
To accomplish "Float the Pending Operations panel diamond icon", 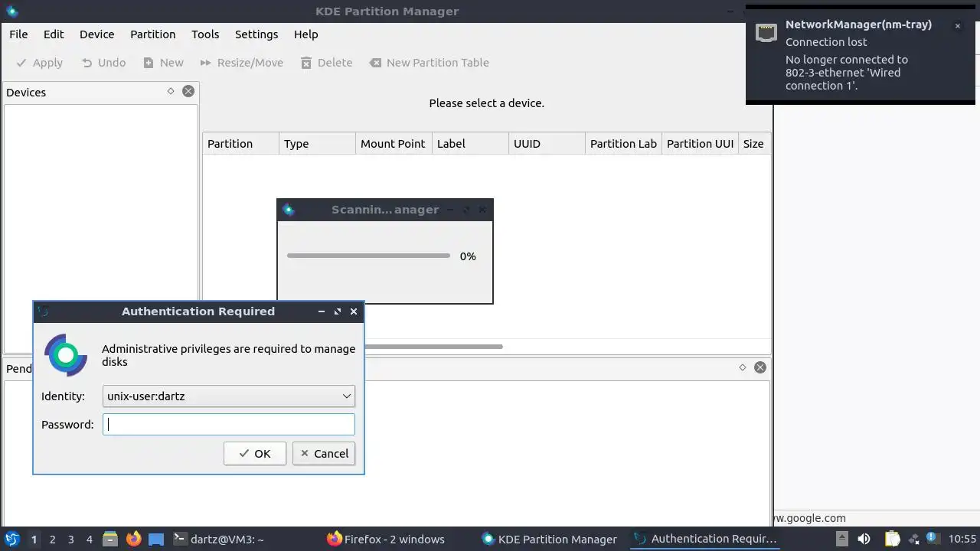I will [x=743, y=367].
